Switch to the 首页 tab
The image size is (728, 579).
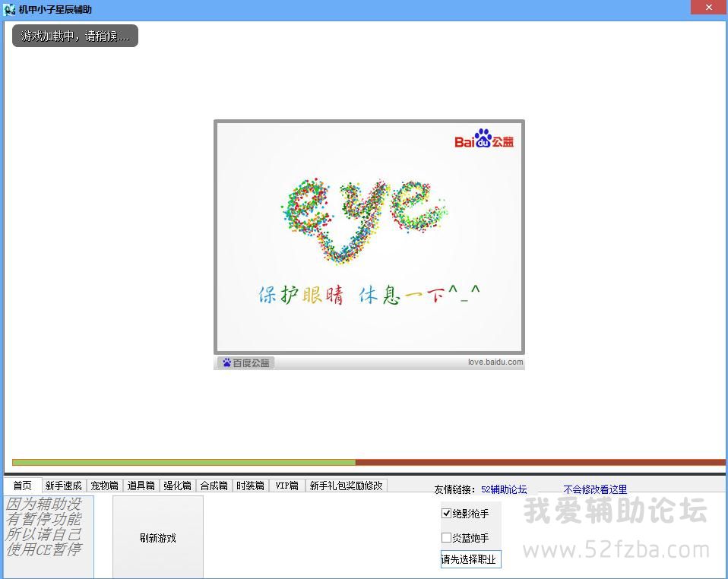click(x=22, y=486)
